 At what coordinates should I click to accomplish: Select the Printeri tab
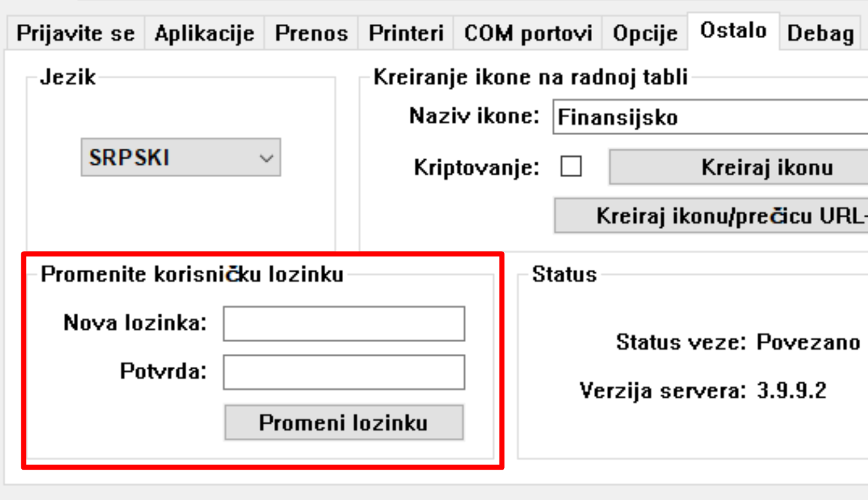point(407,34)
